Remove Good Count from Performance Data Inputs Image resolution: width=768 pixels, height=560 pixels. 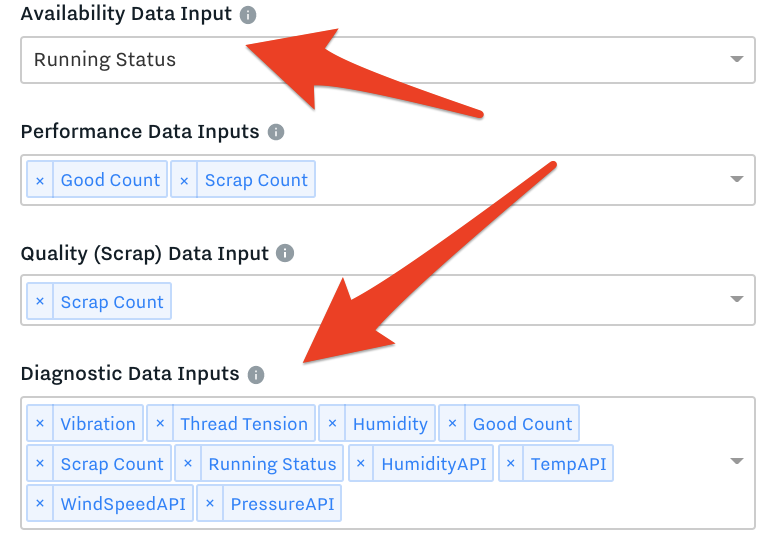pos(40,180)
